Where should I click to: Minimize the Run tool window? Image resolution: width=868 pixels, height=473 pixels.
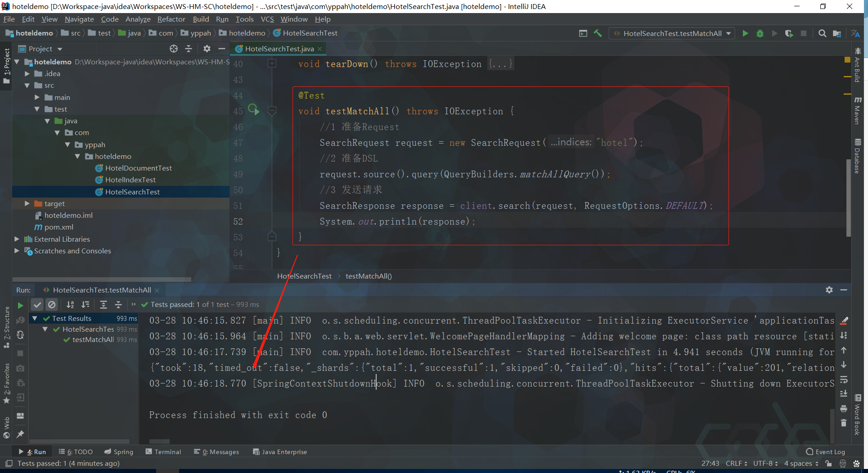coord(844,290)
